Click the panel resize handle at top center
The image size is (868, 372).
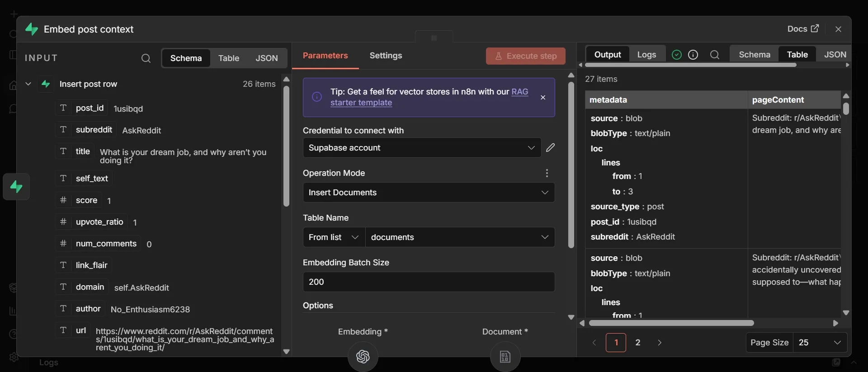[434, 38]
